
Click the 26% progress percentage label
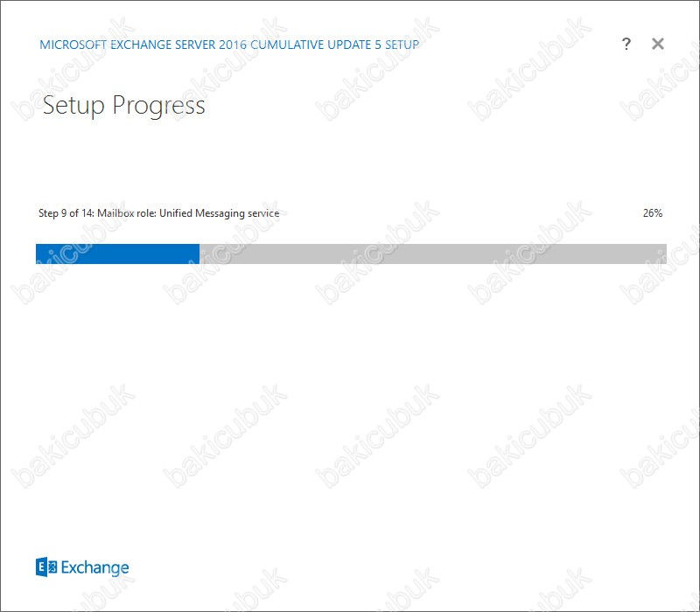tap(652, 213)
